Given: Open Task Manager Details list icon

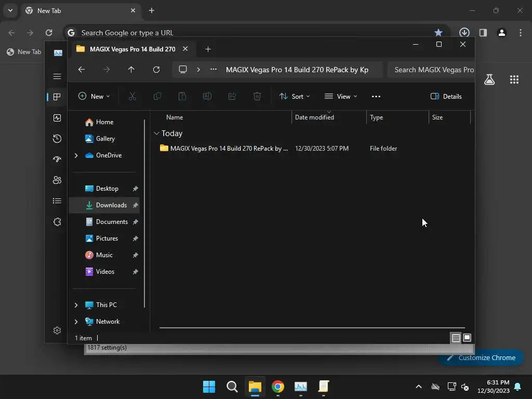Looking at the screenshot, I should point(57,201).
